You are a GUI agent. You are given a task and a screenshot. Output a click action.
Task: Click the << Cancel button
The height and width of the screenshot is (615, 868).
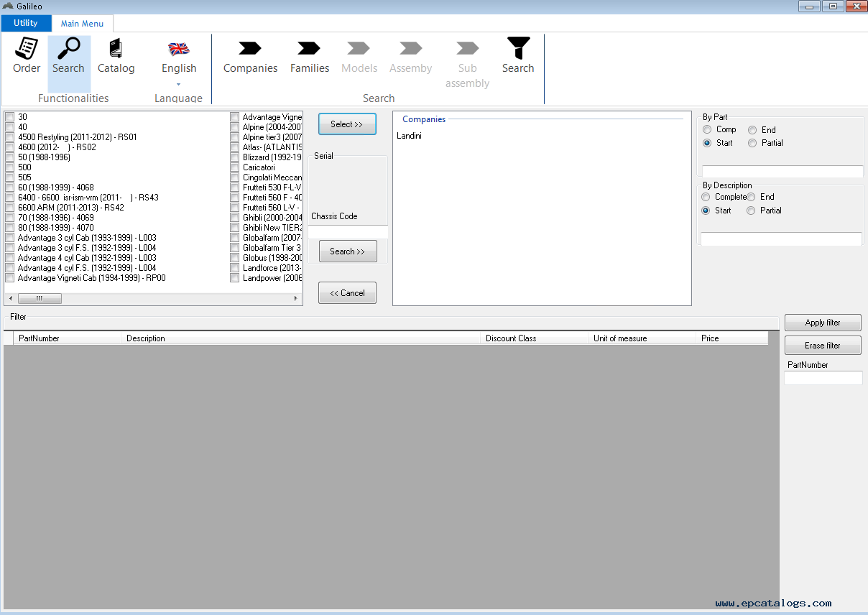347,293
